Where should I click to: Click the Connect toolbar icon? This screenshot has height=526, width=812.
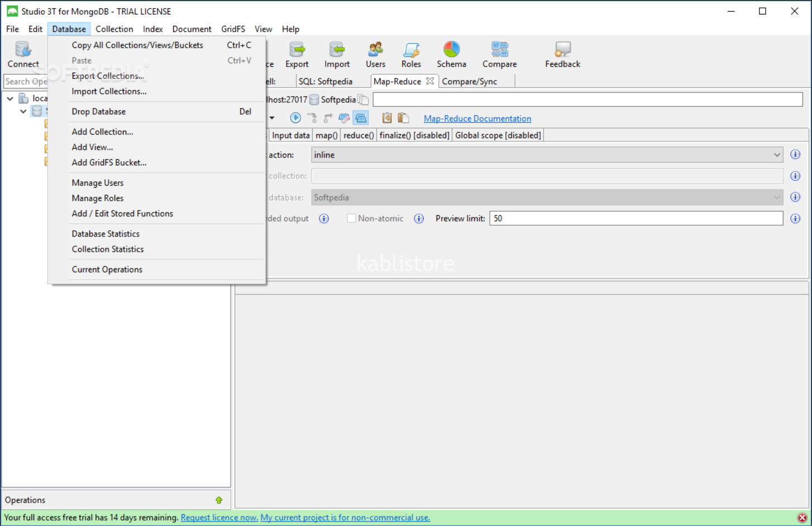click(x=23, y=55)
